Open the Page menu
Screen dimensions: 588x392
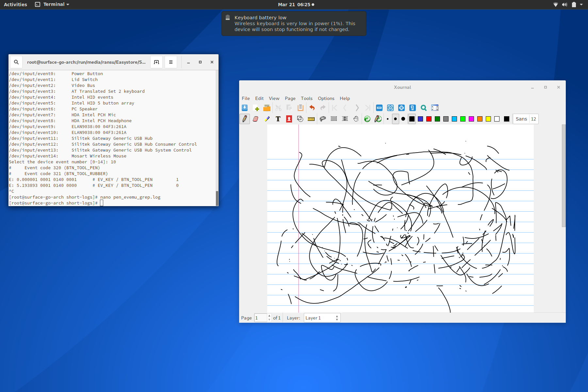tap(290, 98)
